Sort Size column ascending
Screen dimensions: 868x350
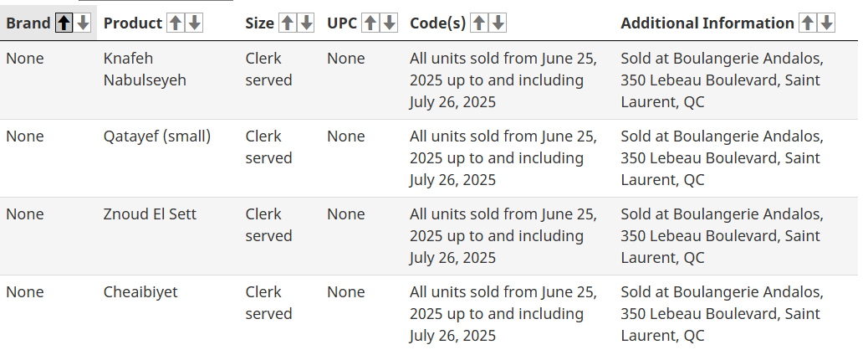click(x=287, y=23)
